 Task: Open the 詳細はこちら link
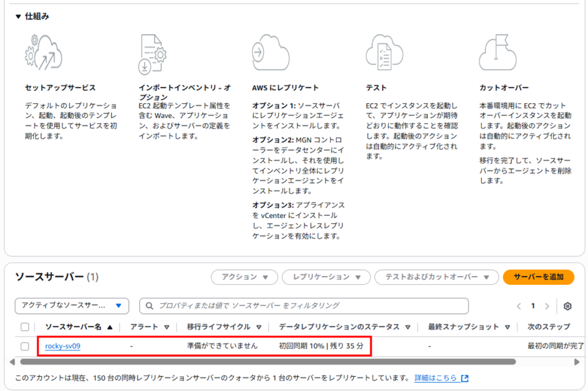[436, 378]
